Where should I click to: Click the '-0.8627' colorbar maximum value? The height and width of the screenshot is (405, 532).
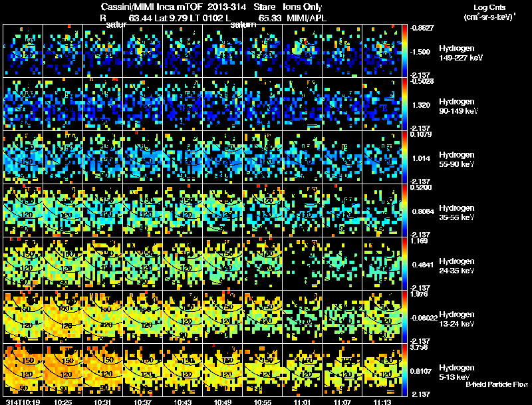click(x=422, y=28)
